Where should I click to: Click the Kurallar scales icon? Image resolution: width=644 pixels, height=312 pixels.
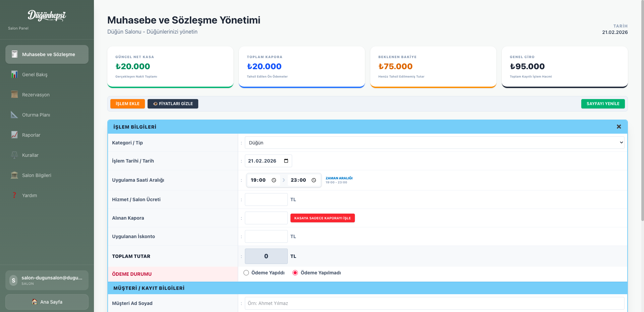pos(14,155)
